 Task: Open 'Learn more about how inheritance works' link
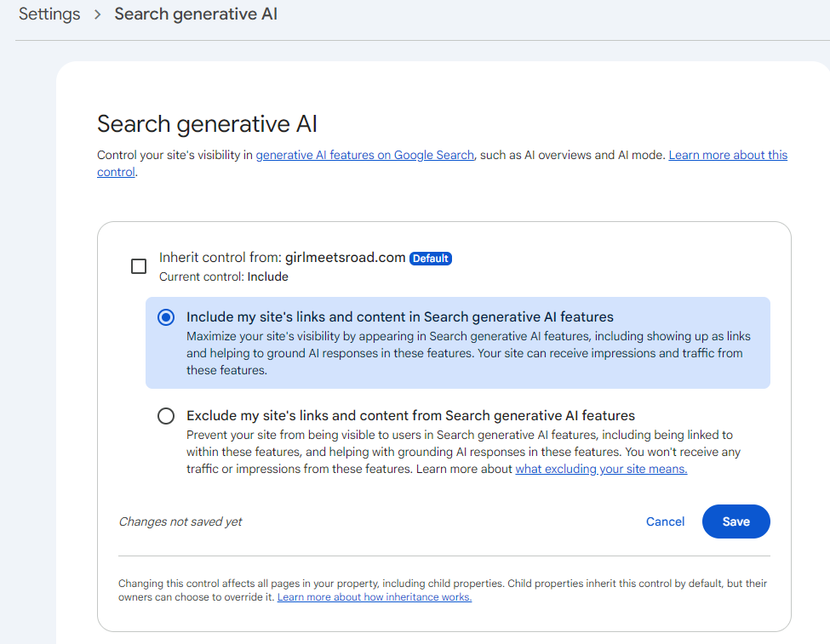(375, 597)
